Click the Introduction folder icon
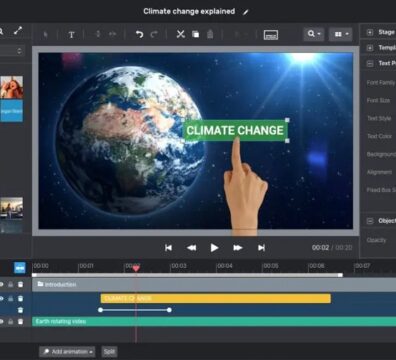The width and height of the screenshot is (396, 360). click(x=40, y=284)
